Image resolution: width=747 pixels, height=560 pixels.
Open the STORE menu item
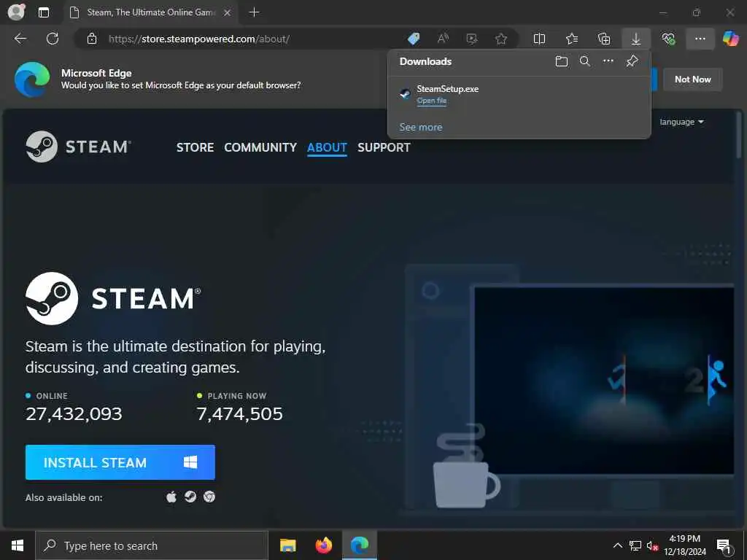(x=195, y=147)
